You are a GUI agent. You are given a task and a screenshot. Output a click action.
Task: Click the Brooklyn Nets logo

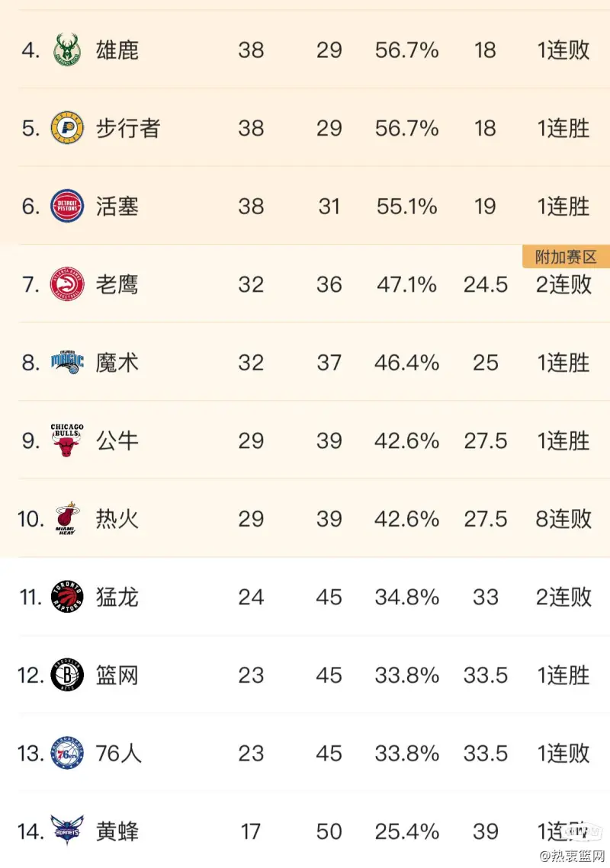(67, 674)
